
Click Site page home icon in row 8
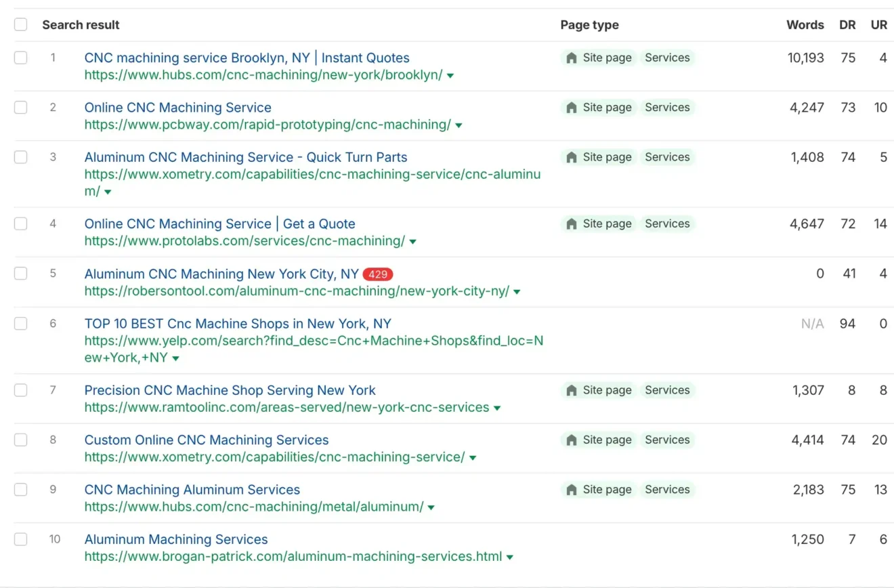[x=572, y=440]
